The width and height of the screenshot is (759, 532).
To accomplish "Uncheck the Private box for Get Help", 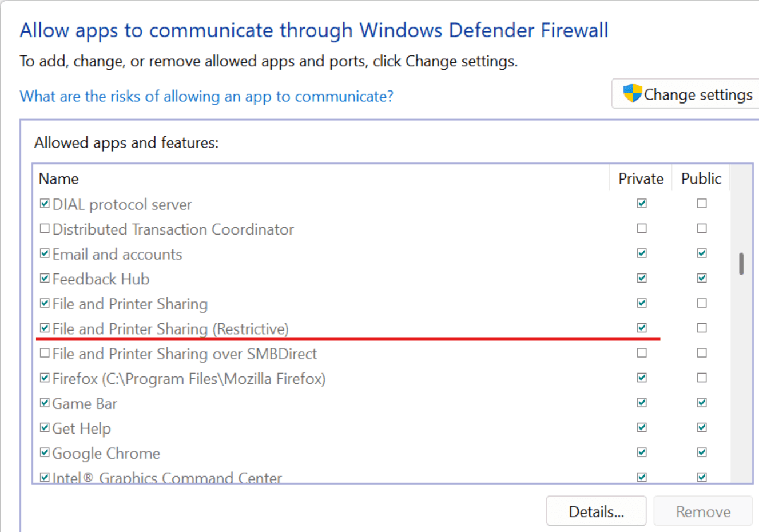I will point(642,427).
